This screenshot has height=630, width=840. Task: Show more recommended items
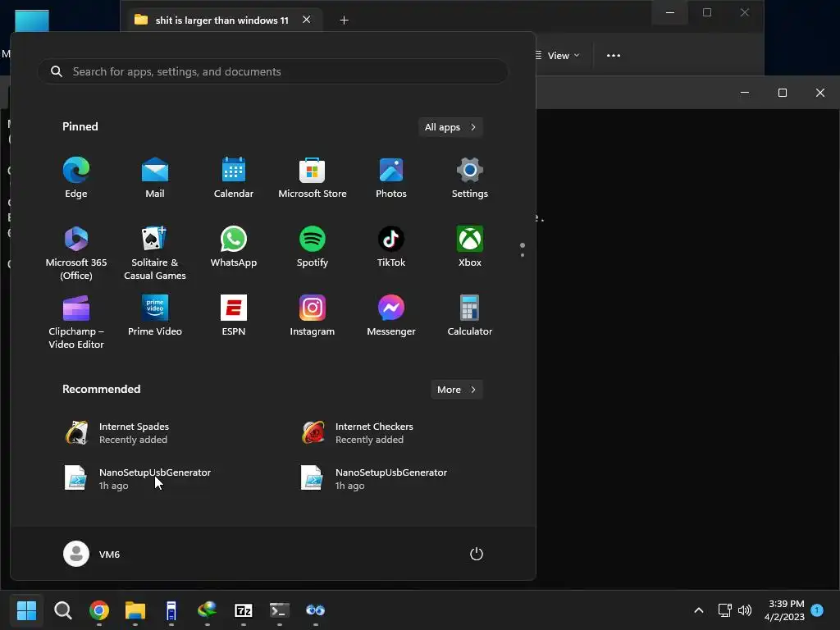pyautogui.click(x=456, y=390)
